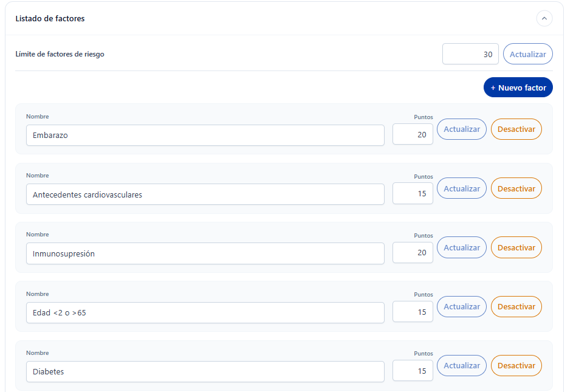Click Actualizar for Embarazo
The height and width of the screenshot is (392, 576).
coord(461,129)
